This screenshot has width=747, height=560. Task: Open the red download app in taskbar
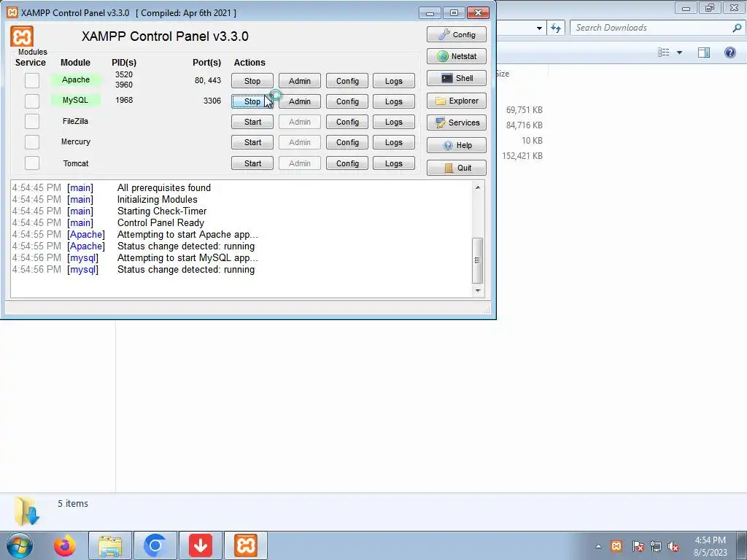pos(200,545)
